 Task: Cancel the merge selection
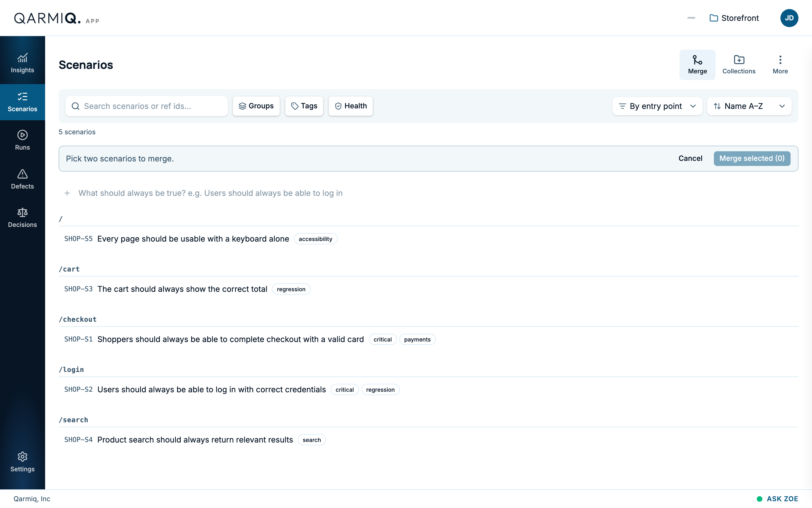tap(690, 158)
